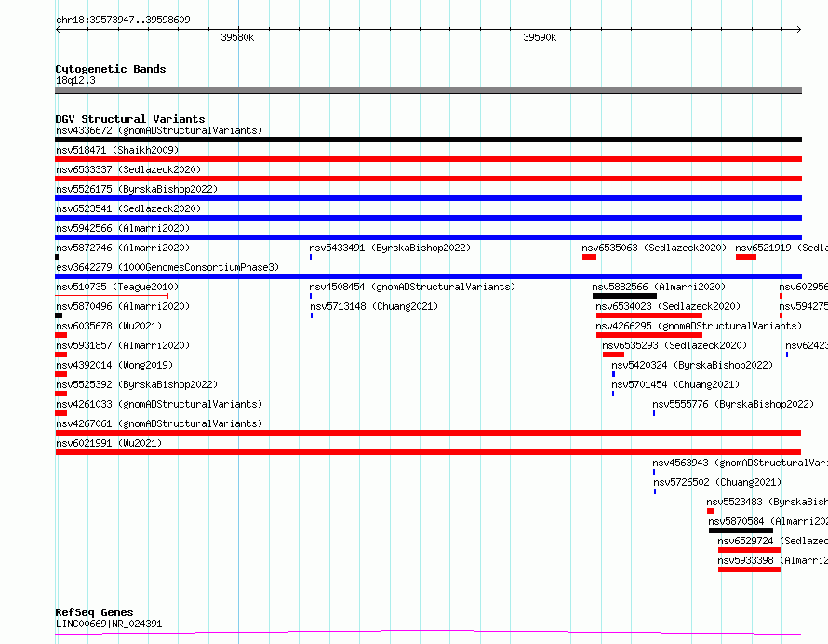Select the red nsv518471 variant bar

point(428,159)
